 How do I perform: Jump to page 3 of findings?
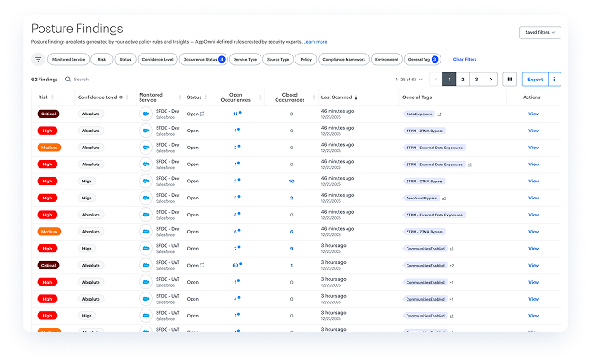pyautogui.click(x=476, y=79)
